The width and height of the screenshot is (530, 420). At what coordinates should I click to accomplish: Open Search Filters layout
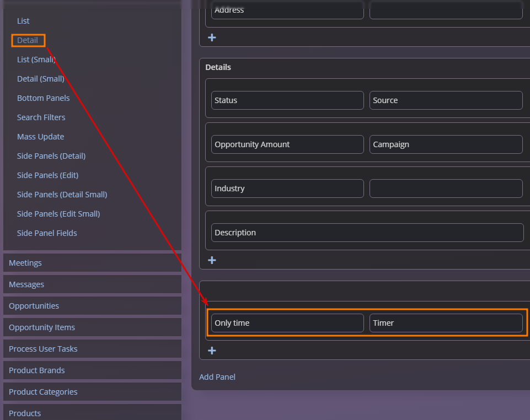click(41, 117)
